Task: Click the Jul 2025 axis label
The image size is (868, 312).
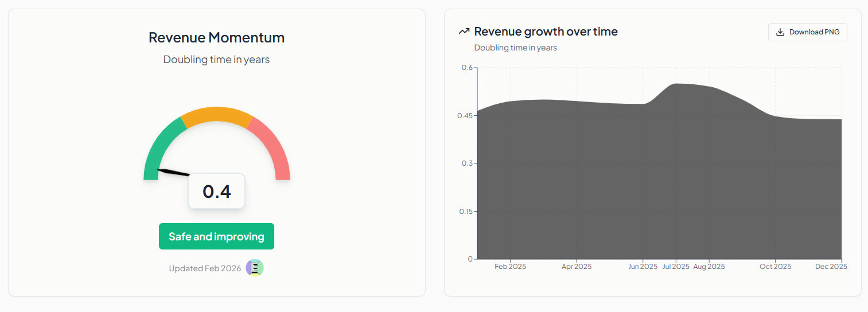Action: [x=676, y=267]
